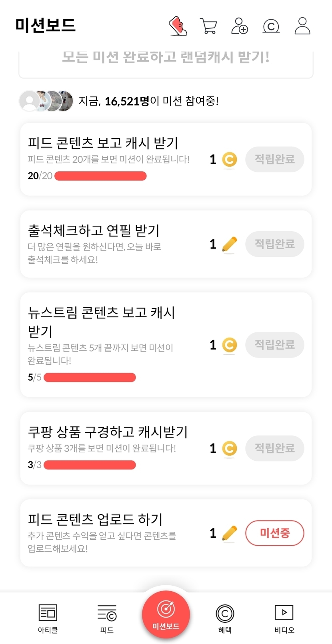Open the cash coin icon in header
Viewport: 332px width, 644px height.
[x=271, y=26]
